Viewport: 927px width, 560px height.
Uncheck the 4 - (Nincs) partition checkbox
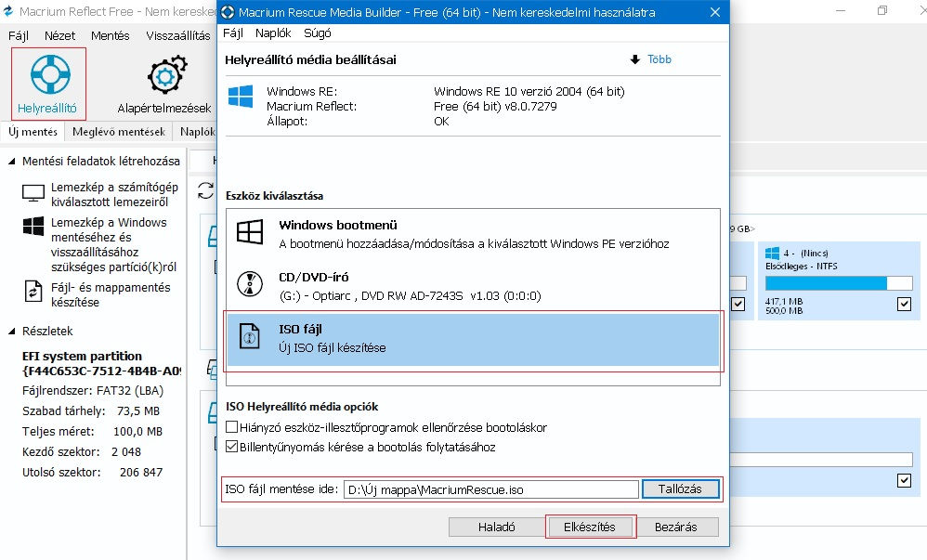[904, 304]
